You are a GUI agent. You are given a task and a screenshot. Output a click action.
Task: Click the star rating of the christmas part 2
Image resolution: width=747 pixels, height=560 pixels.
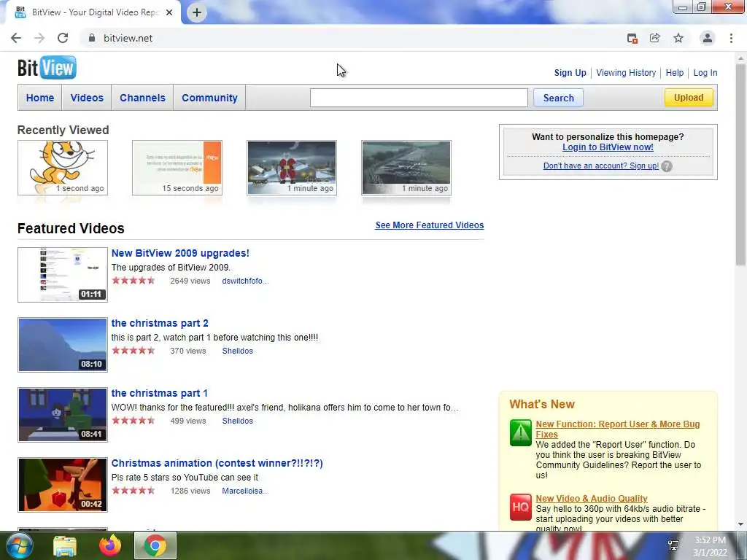(x=133, y=351)
